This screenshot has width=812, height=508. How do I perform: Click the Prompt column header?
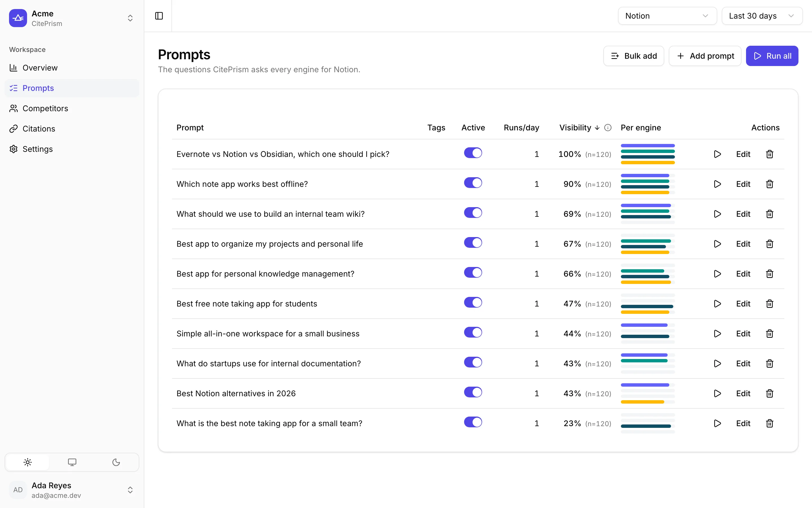(190, 128)
